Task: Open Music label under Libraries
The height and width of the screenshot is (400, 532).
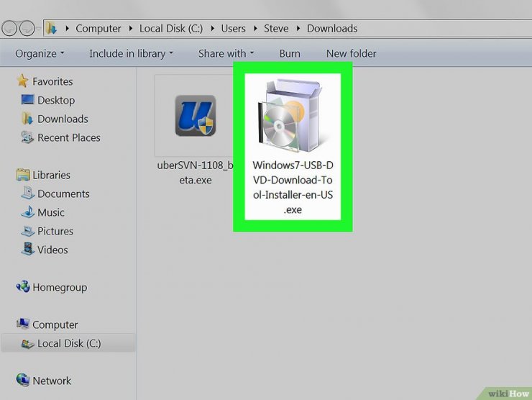Action: click(x=51, y=212)
